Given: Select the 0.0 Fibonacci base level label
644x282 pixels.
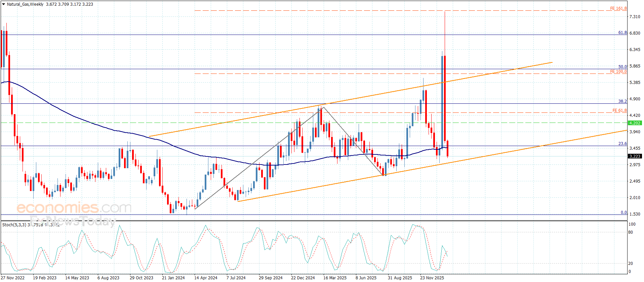Looking at the screenshot, I should (623, 212).
